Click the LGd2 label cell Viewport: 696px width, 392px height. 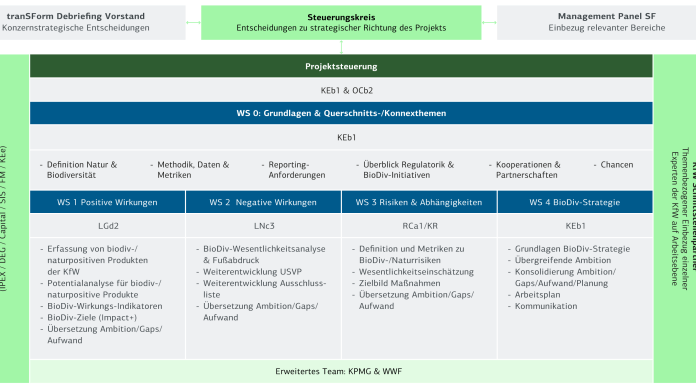coord(107,226)
